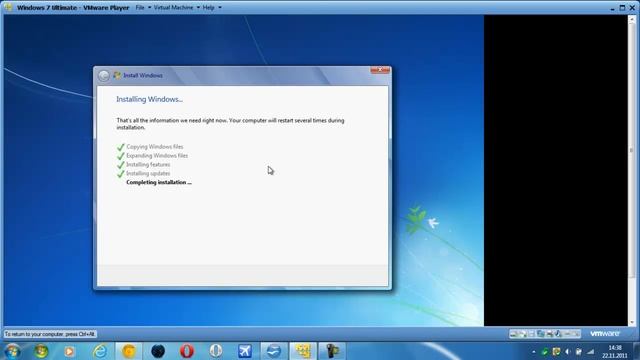Open the volume control in system tray

(567, 352)
